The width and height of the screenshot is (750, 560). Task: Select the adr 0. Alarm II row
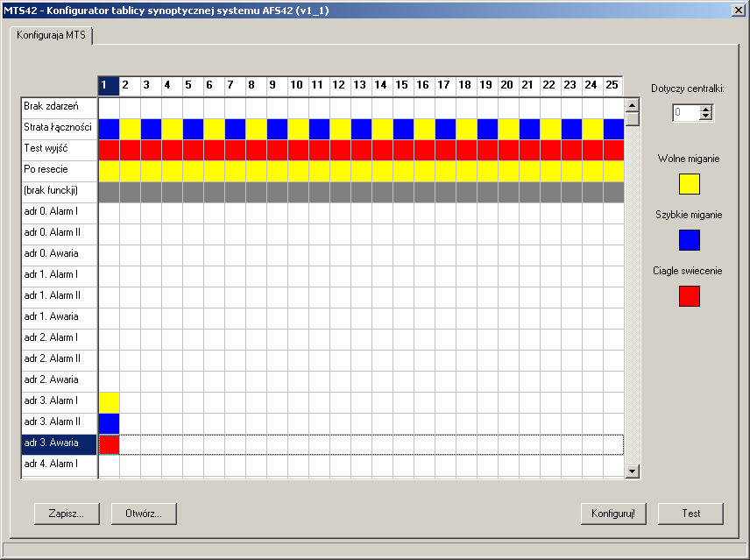60,234
